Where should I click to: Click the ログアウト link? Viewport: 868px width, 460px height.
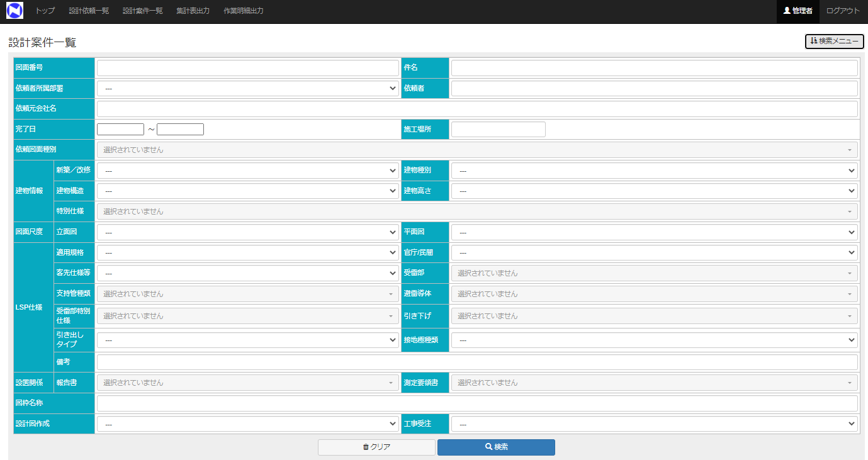[x=843, y=11]
